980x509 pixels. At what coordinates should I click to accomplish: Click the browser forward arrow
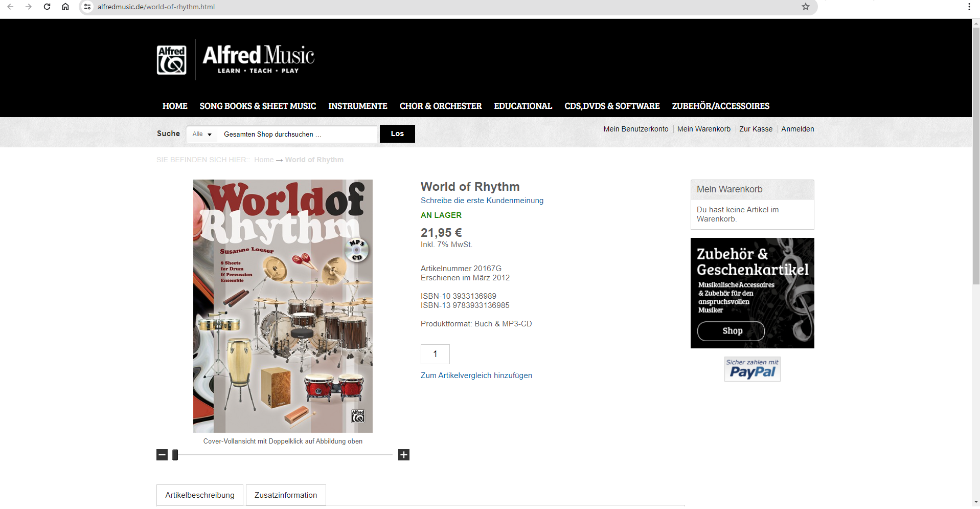[x=29, y=7]
